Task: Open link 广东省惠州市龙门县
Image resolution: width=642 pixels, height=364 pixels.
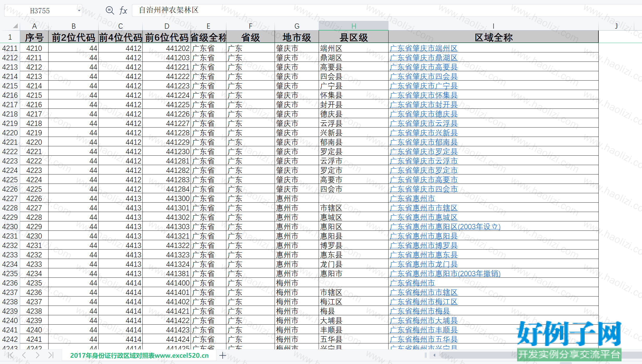Action: point(424,264)
